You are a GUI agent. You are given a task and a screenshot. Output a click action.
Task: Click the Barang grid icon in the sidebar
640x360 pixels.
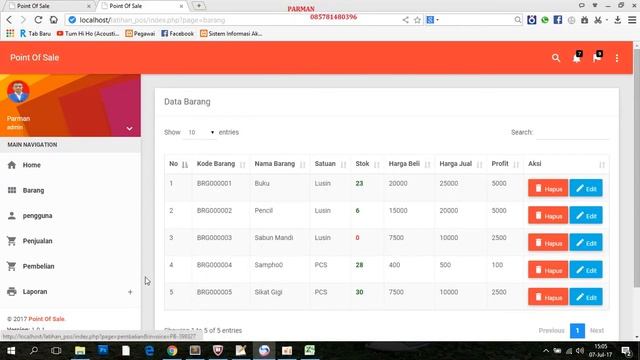[x=12, y=190]
